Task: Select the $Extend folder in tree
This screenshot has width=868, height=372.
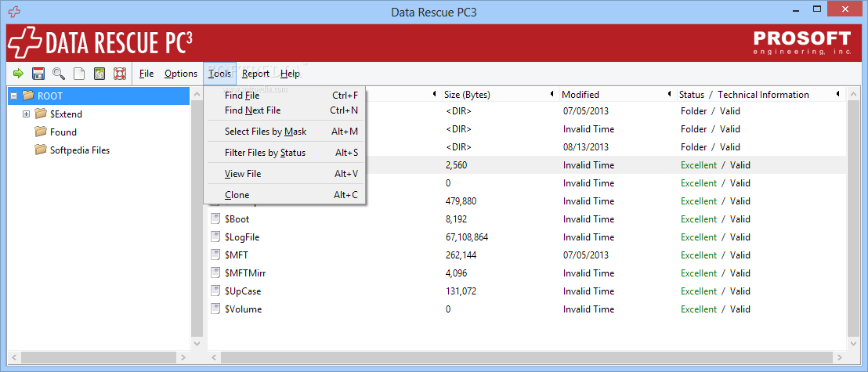Action: 66,114
